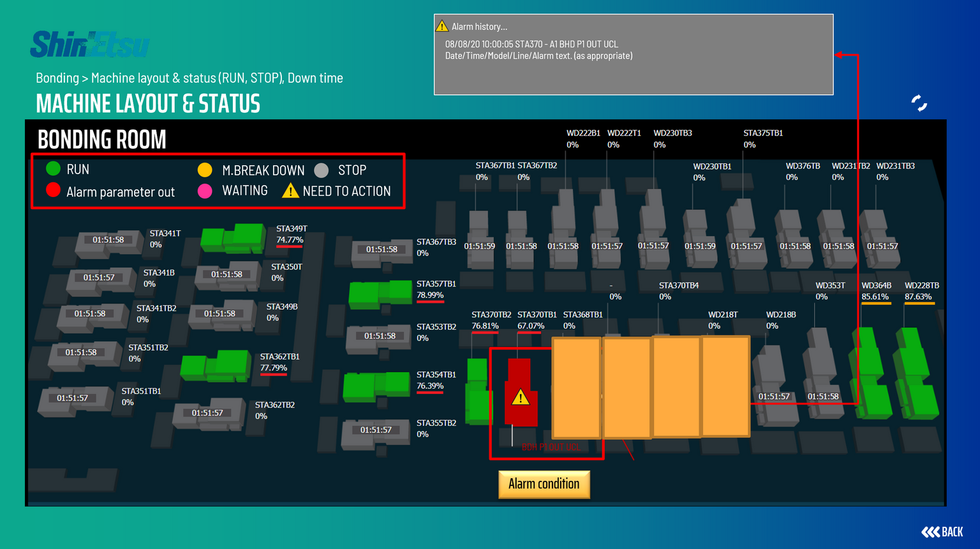
Task: Select the green STA357TB1 machine
Action: pyautogui.click(x=380, y=293)
